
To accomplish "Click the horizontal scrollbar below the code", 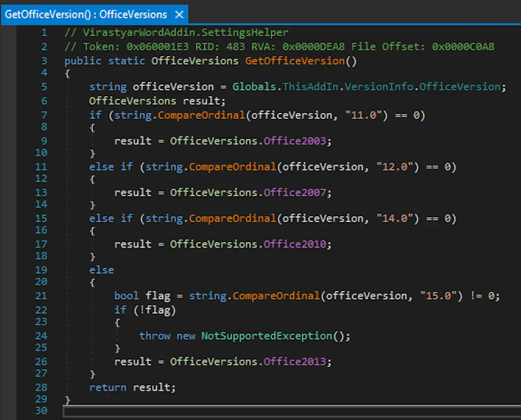I will tap(290, 411).
